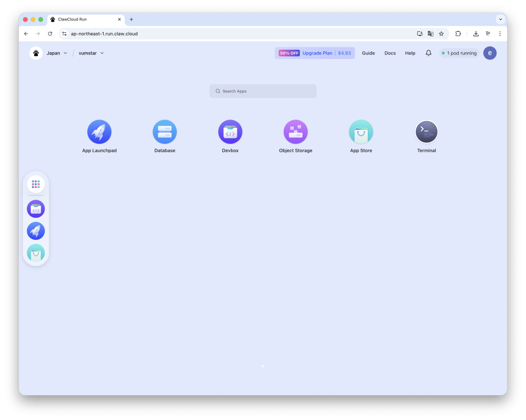Launch the Terminal app icon
Image resolution: width=526 pixels, height=420 pixels.
[x=426, y=132]
